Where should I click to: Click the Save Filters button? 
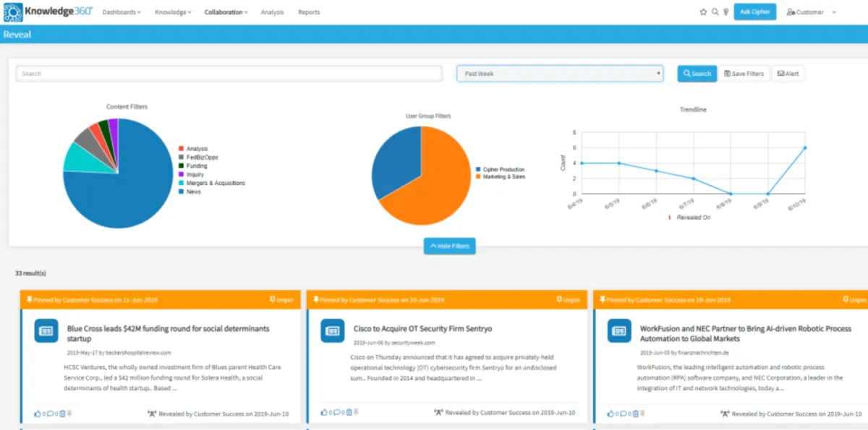pos(744,74)
